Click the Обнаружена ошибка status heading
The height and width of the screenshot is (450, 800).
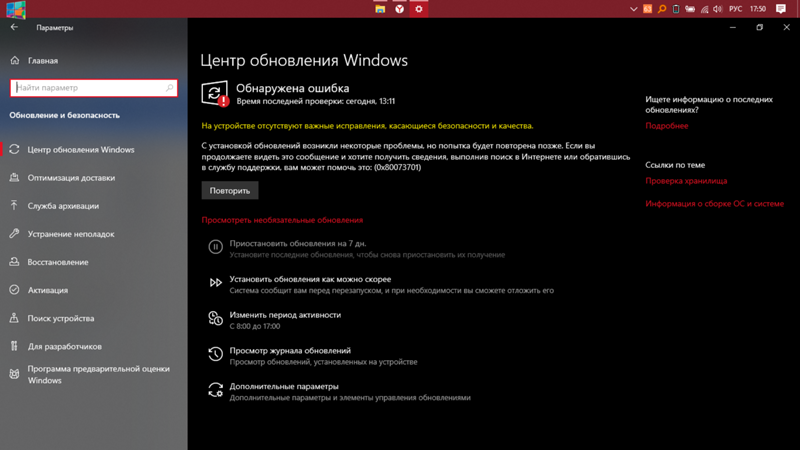[x=293, y=88]
